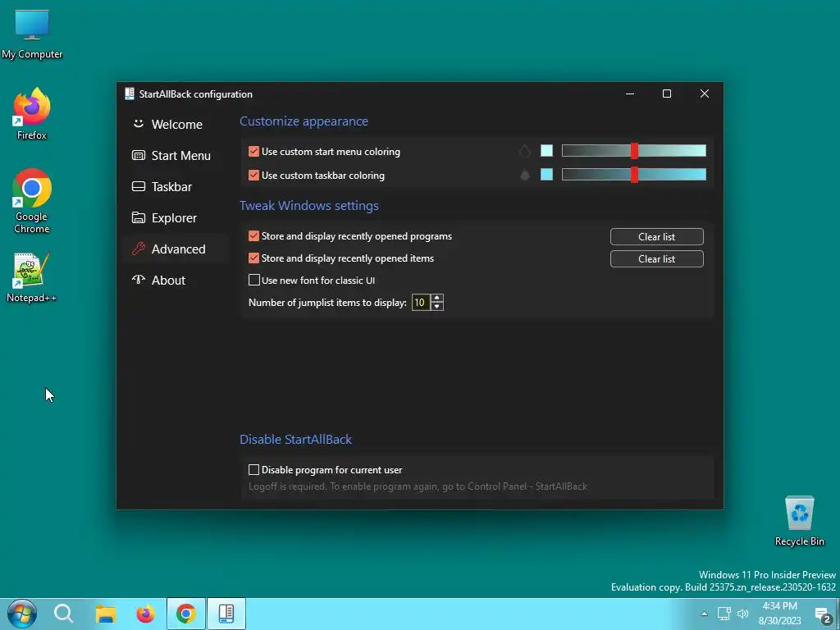The height and width of the screenshot is (630, 840).
Task: Select My Computer desktop icon
Action: [32, 34]
